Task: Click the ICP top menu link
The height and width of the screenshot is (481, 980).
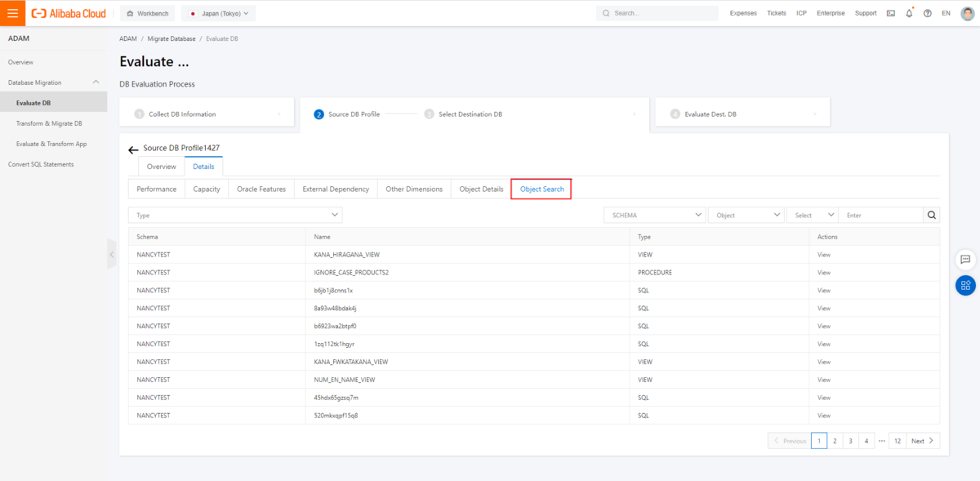Action: pos(801,13)
